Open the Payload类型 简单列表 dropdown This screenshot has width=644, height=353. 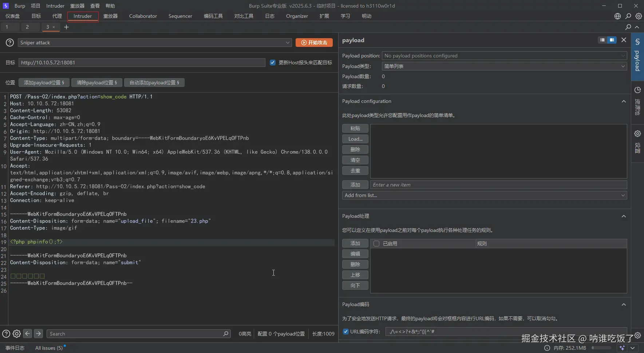(x=504, y=66)
